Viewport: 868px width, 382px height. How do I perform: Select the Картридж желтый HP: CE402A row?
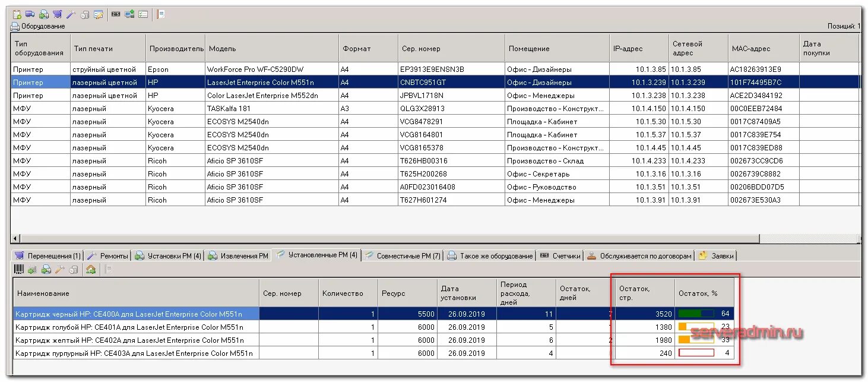374,340
